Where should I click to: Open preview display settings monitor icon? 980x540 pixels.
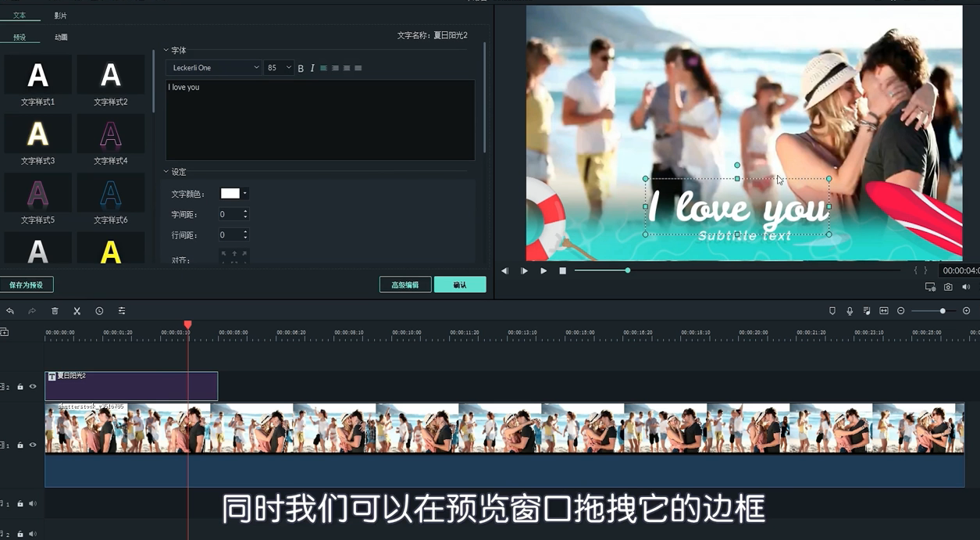click(930, 287)
